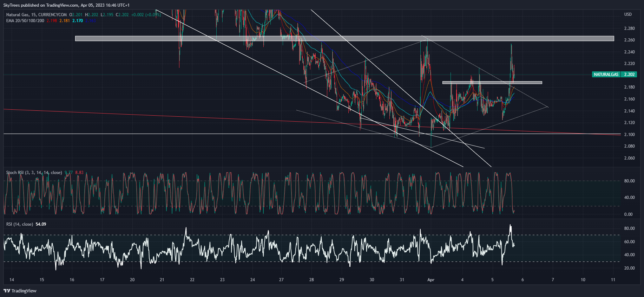644x297 pixels.
Task: Click the 2.240 price axis label
Action: point(630,52)
